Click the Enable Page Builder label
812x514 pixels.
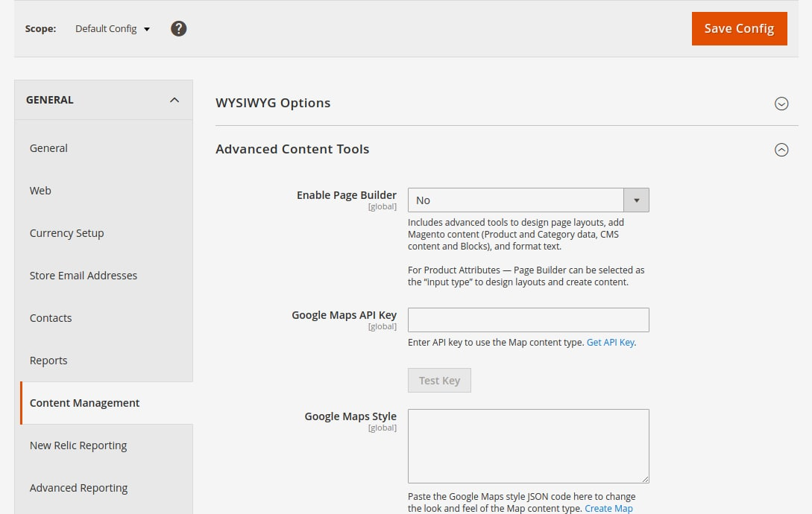pos(347,195)
